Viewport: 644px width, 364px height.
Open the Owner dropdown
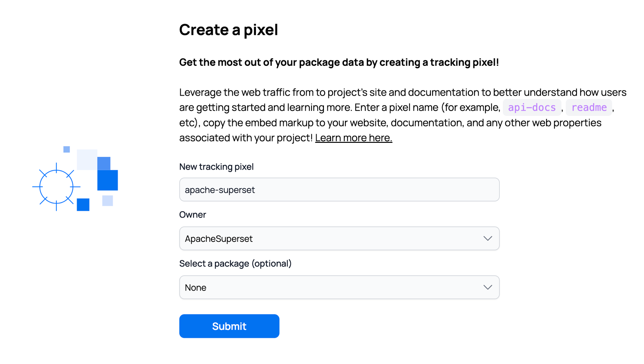[339, 239]
